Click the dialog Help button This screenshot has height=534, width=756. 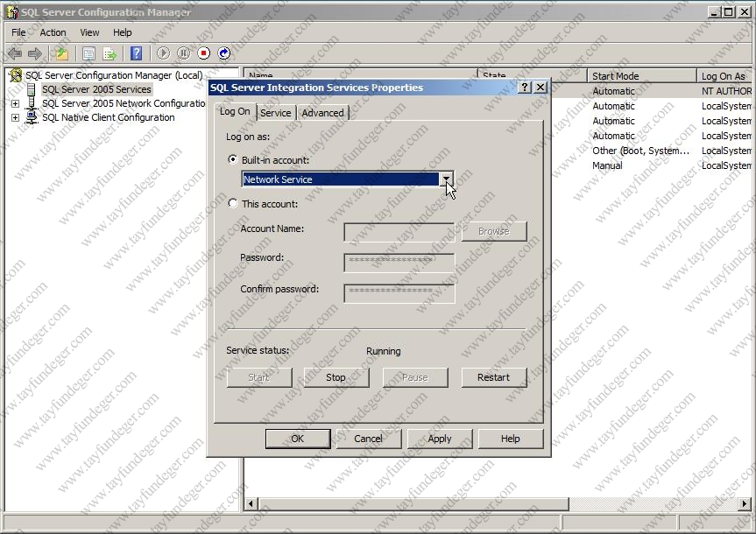coord(511,439)
